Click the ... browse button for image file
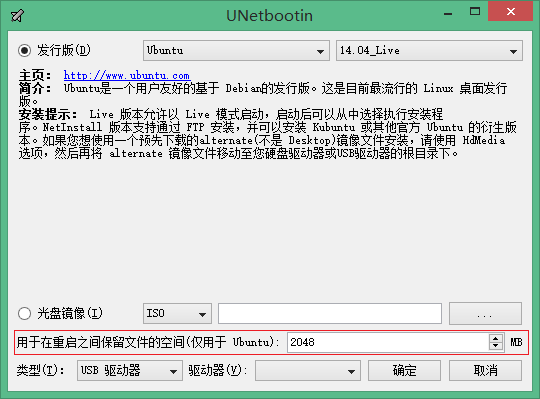 tap(485, 314)
